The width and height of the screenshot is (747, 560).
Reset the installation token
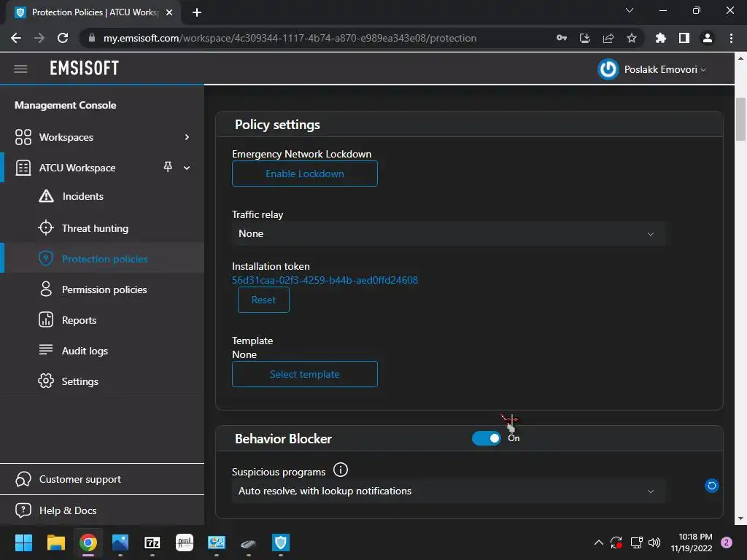pyautogui.click(x=263, y=300)
